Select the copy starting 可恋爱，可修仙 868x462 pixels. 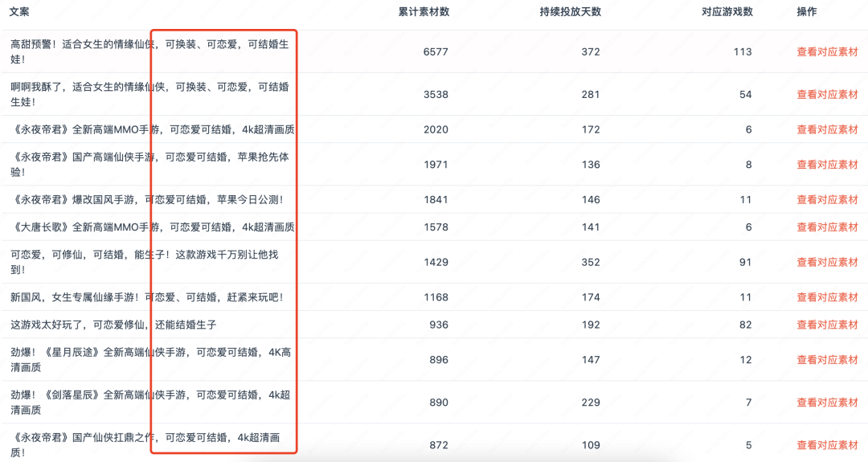click(x=144, y=262)
